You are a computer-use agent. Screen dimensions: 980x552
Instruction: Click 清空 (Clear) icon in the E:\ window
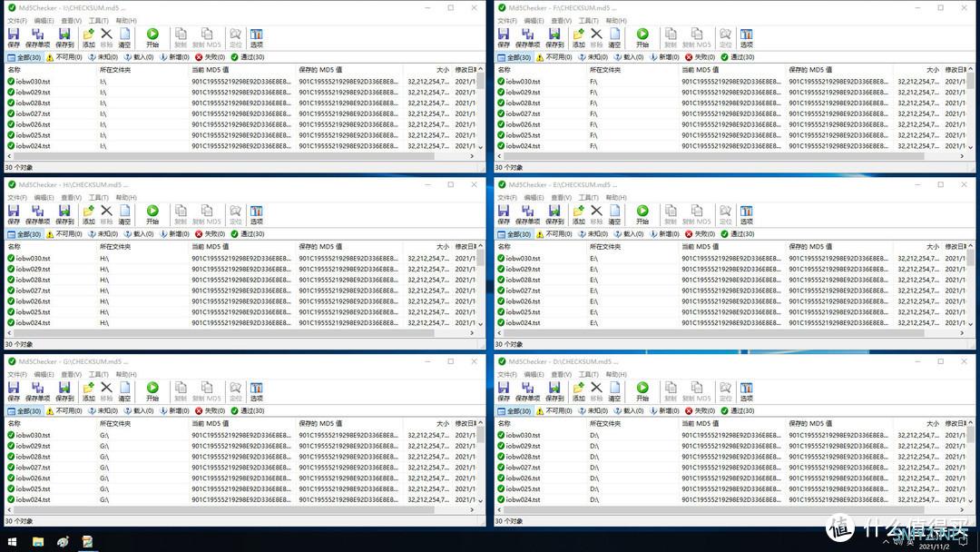pos(614,214)
